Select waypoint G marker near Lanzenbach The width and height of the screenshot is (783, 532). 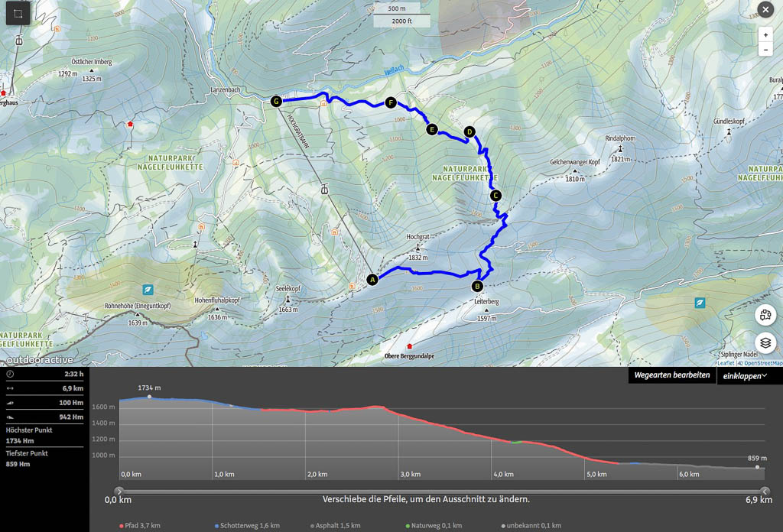(x=276, y=101)
